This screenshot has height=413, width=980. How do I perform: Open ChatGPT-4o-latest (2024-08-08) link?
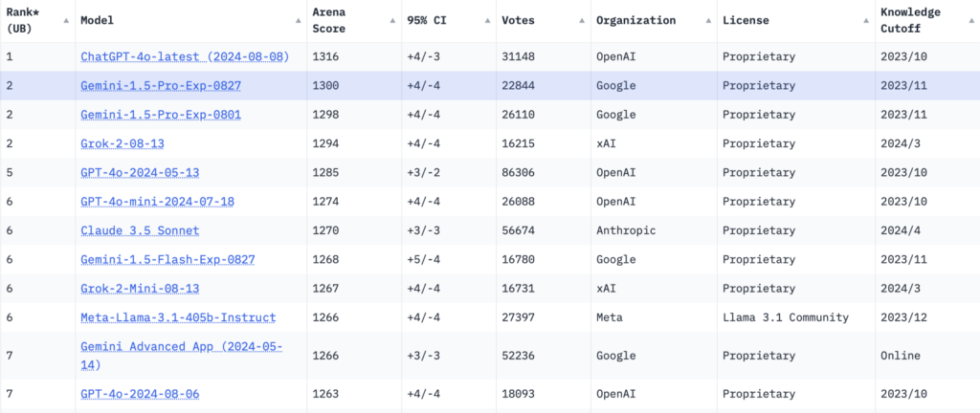[x=185, y=56]
